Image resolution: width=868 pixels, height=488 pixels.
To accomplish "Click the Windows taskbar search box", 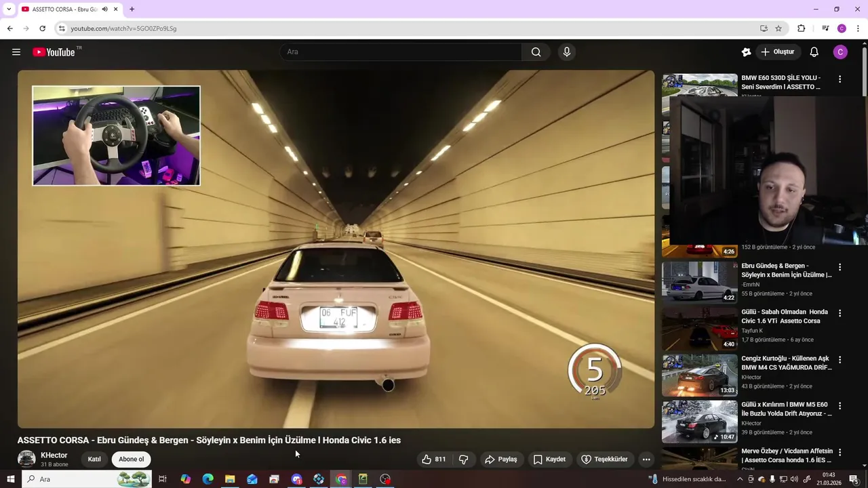I will click(x=87, y=479).
